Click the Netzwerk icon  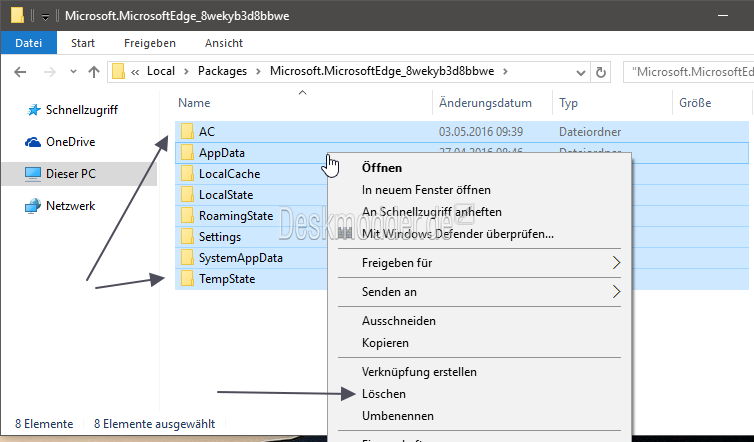pyautogui.click(x=33, y=206)
